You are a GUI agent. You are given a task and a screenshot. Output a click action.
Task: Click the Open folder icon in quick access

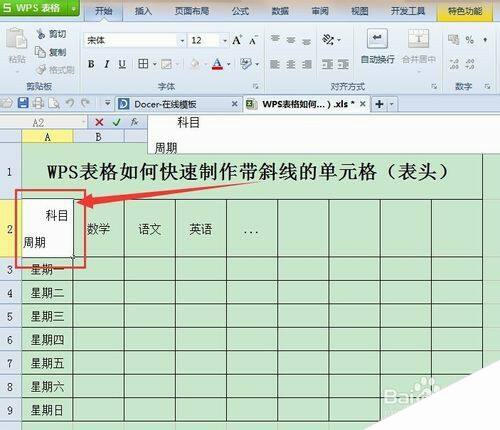click(x=6, y=103)
